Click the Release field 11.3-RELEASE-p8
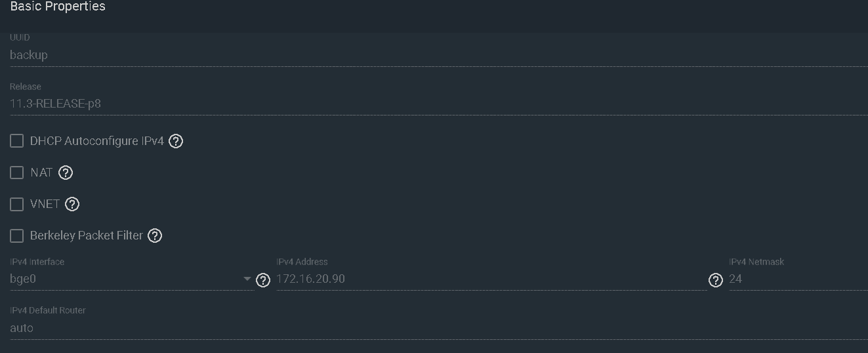Viewport: 868px width, 353px height. pyautogui.click(x=439, y=104)
